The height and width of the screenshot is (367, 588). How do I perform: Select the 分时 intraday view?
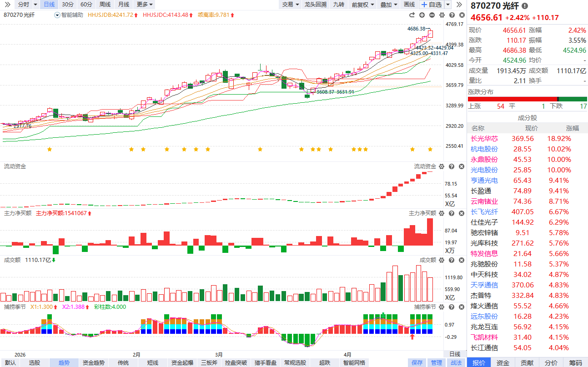(x=23, y=5)
